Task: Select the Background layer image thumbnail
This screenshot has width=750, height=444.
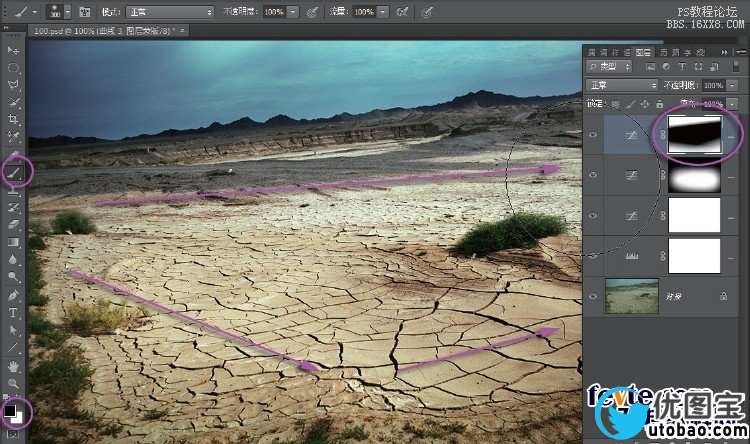Action: click(632, 296)
